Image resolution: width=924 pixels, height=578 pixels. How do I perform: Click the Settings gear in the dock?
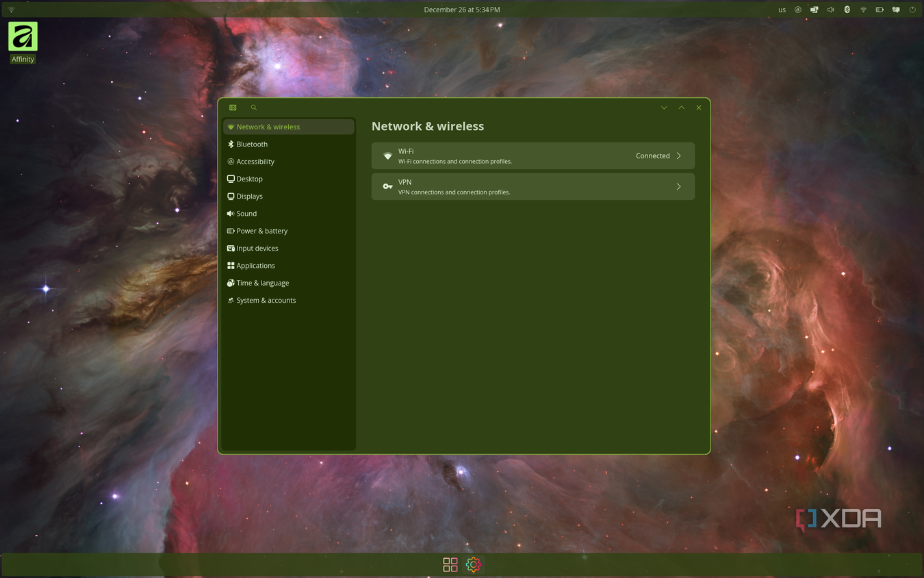click(x=474, y=564)
